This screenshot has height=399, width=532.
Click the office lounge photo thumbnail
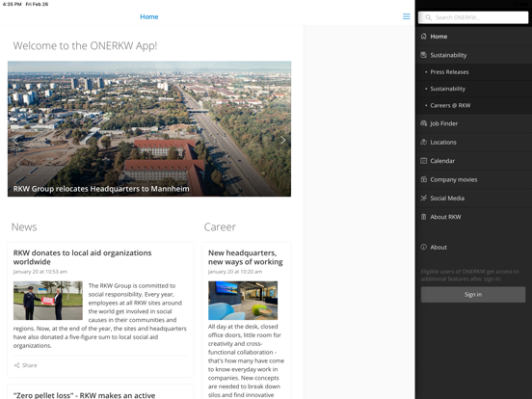(243, 301)
